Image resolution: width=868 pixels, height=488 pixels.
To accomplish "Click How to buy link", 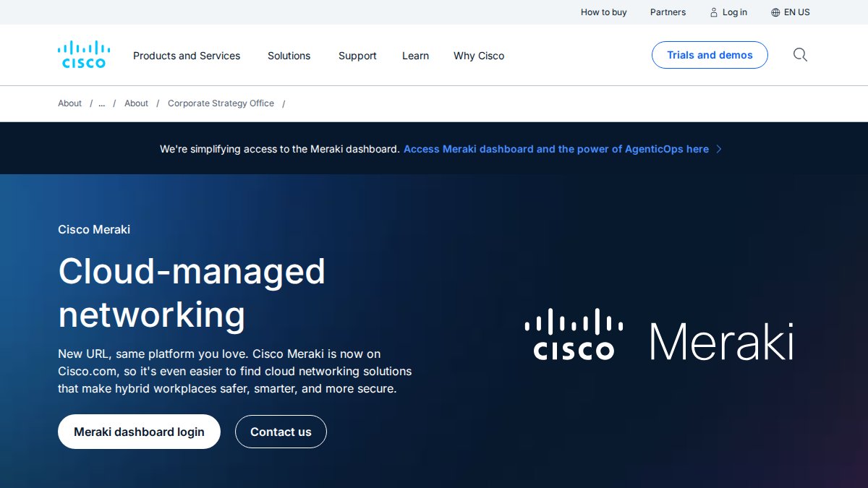I will click(604, 12).
